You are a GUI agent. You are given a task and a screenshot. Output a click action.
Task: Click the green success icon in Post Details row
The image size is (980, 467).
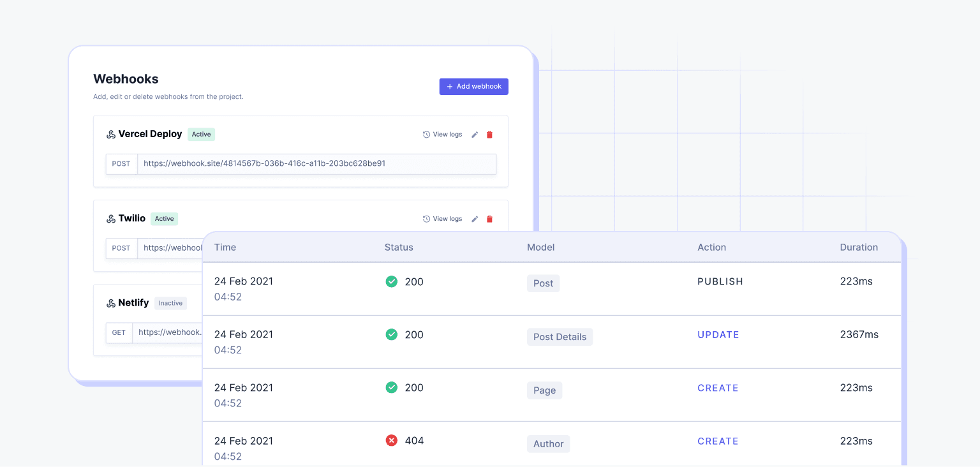click(392, 334)
